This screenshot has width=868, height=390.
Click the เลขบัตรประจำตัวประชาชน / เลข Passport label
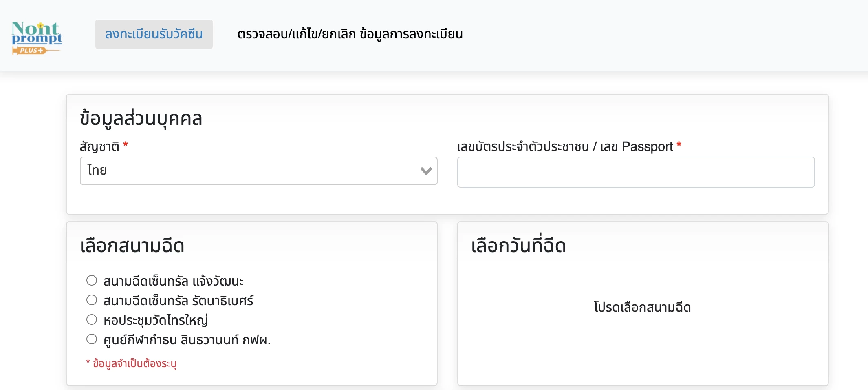point(565,146)
